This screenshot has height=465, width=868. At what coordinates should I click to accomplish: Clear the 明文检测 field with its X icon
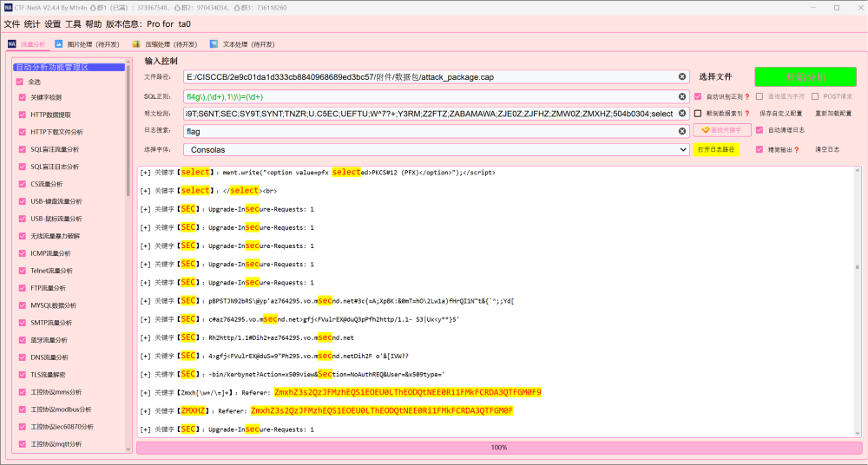(682, 114)
